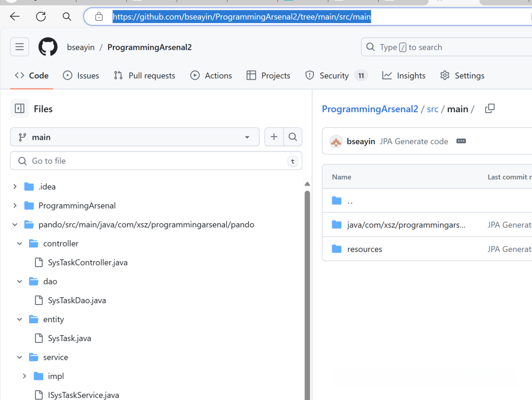Viewport: 532px width, 400px height.
Task: Open the file tree search magnifier
Action: tap(293, 137)
